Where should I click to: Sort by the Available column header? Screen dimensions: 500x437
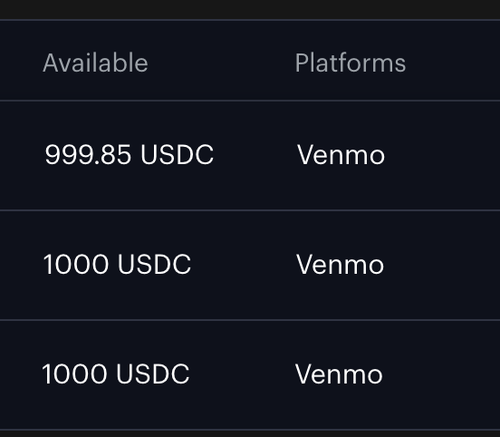coord(95,63)
